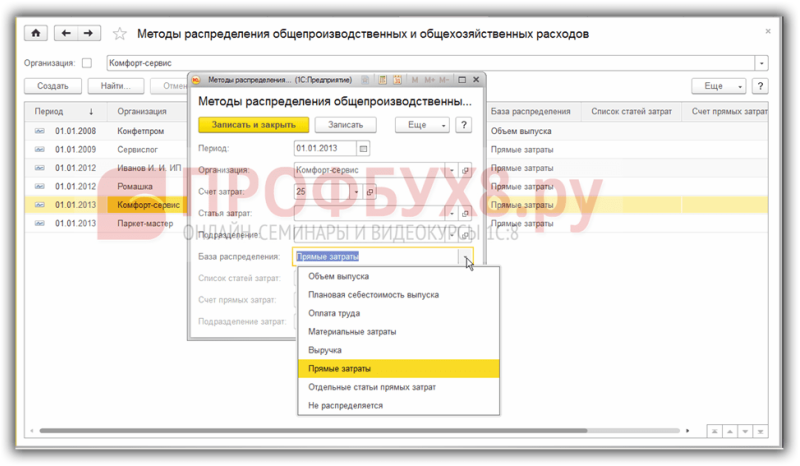800x466 pixels.
Task: Select the Конфетпром row organization cell
Action: (147, 131)
